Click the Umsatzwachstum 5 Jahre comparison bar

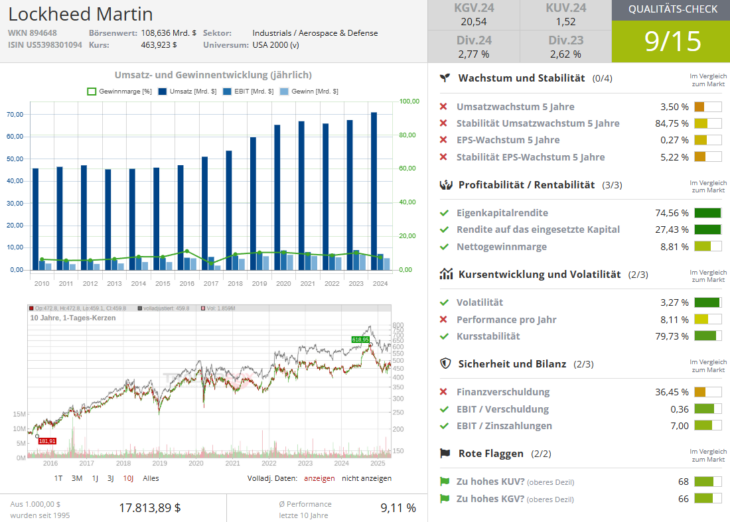pyautogui.click(x=708, y=107)
